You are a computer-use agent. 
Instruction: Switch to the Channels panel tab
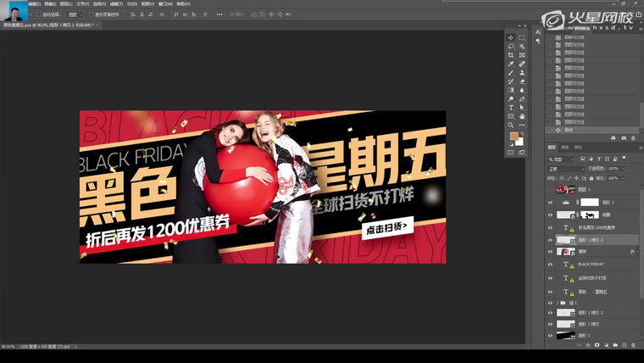[x=565, y=148]
